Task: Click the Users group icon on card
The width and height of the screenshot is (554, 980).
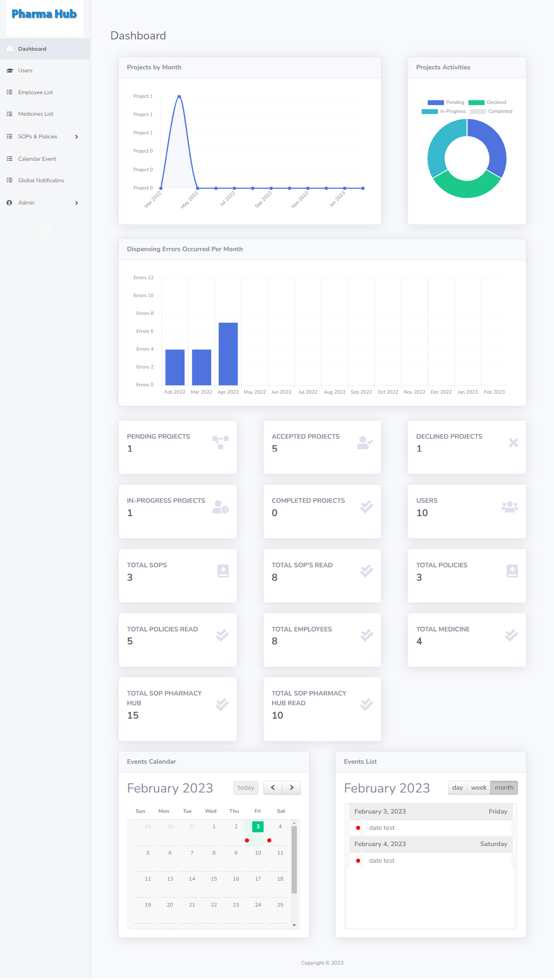Action: [x=510, y=507]
